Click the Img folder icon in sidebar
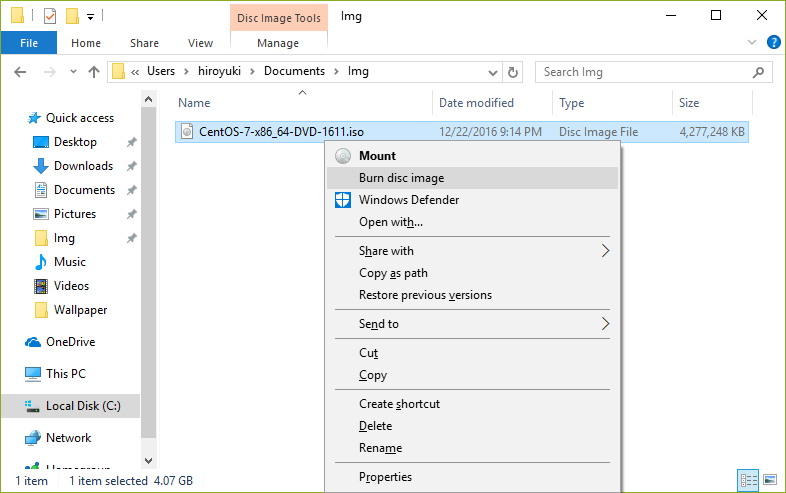The height and width of the screenshot is (493, 786). [x=41, y=238]
